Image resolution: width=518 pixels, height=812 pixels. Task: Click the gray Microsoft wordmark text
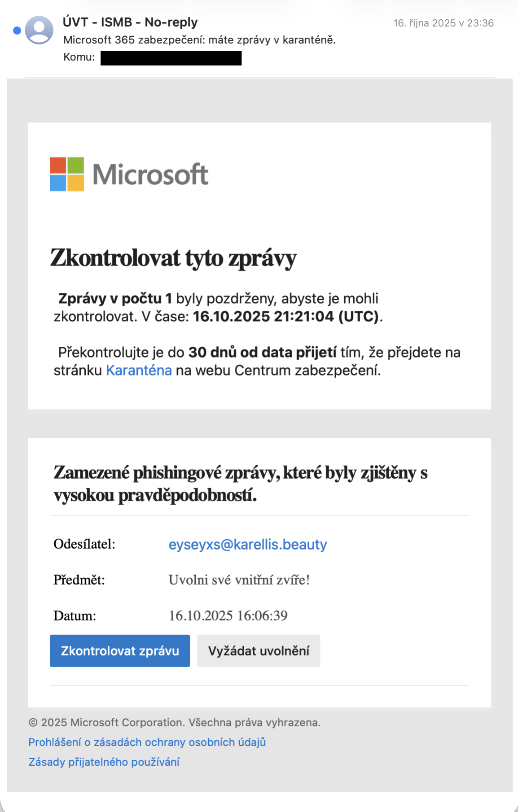point(150,175)
